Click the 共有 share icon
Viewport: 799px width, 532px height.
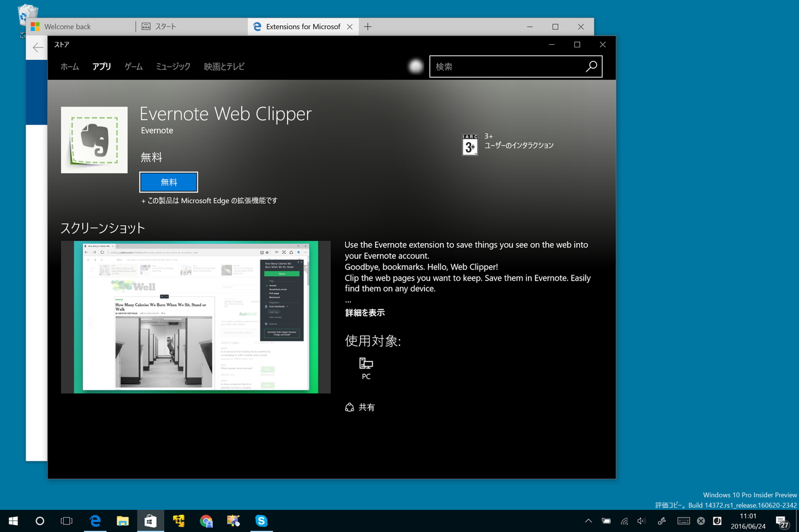tap(350, 407)
